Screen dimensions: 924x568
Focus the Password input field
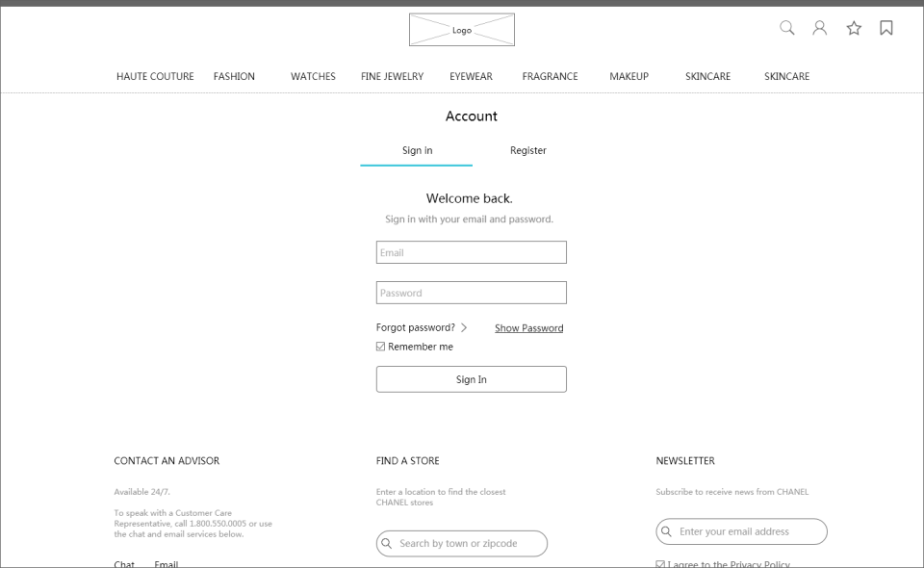pos(472,293)
